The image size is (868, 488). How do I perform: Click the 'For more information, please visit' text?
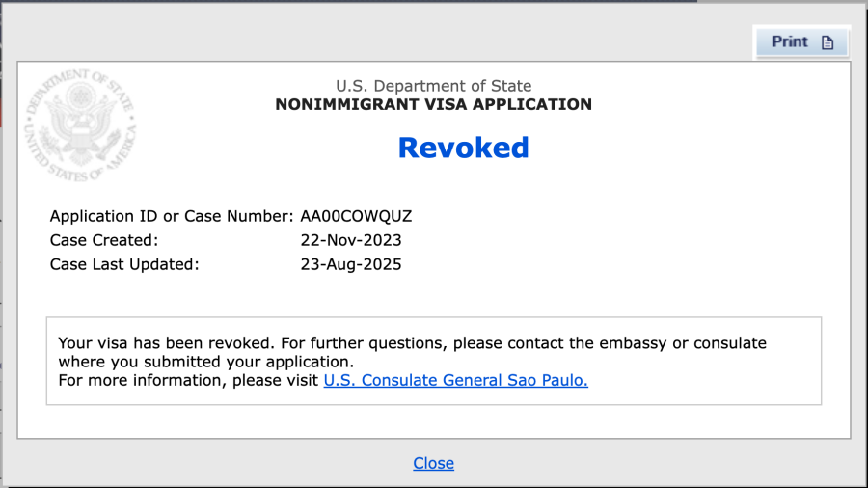pyautogui.click(x=188, y=380)
